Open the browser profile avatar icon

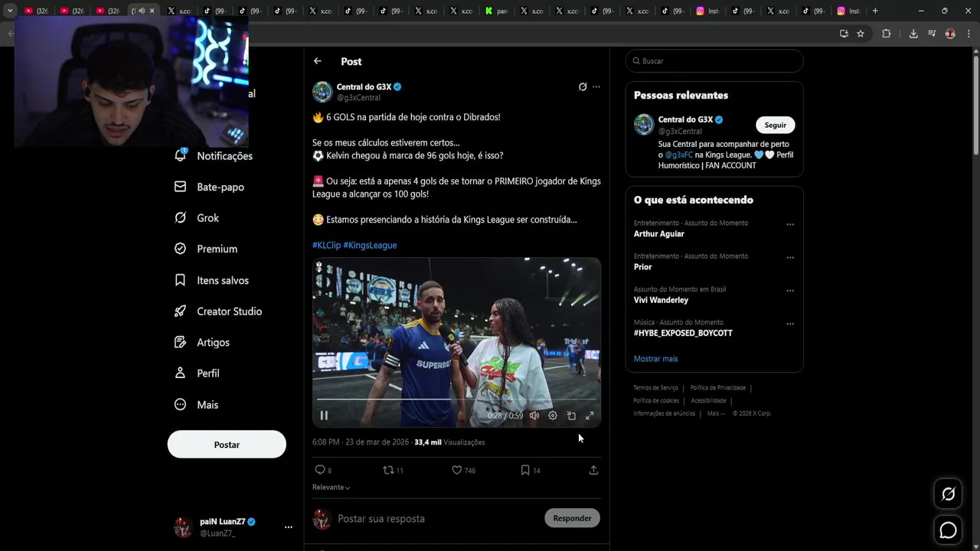click(950, 34)
